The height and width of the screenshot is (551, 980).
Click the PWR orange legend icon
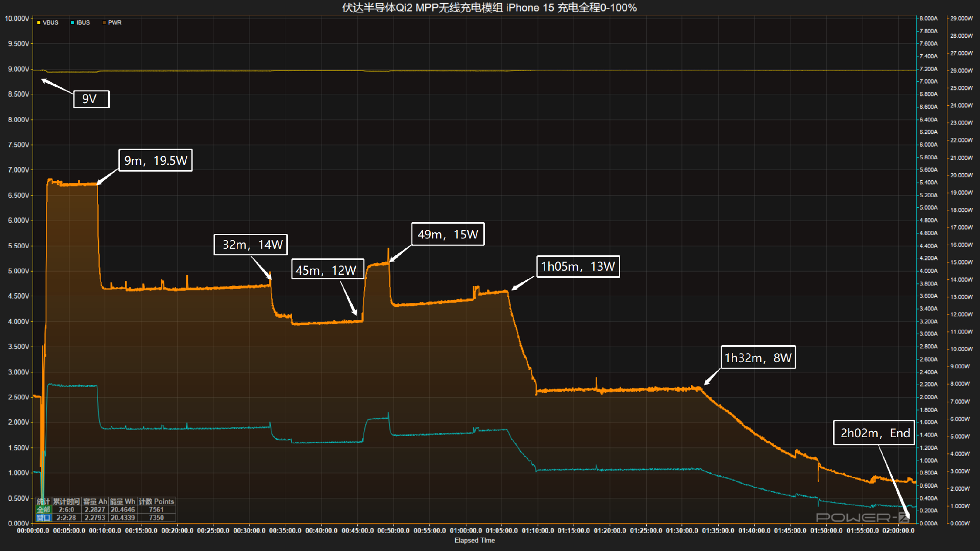pos(104,22)
